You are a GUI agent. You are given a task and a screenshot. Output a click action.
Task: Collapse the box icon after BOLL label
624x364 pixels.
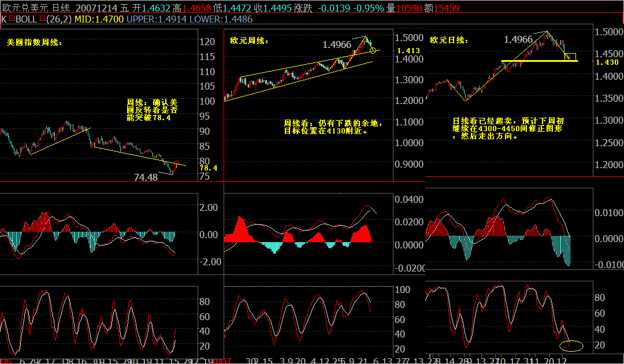pos(42,18)
